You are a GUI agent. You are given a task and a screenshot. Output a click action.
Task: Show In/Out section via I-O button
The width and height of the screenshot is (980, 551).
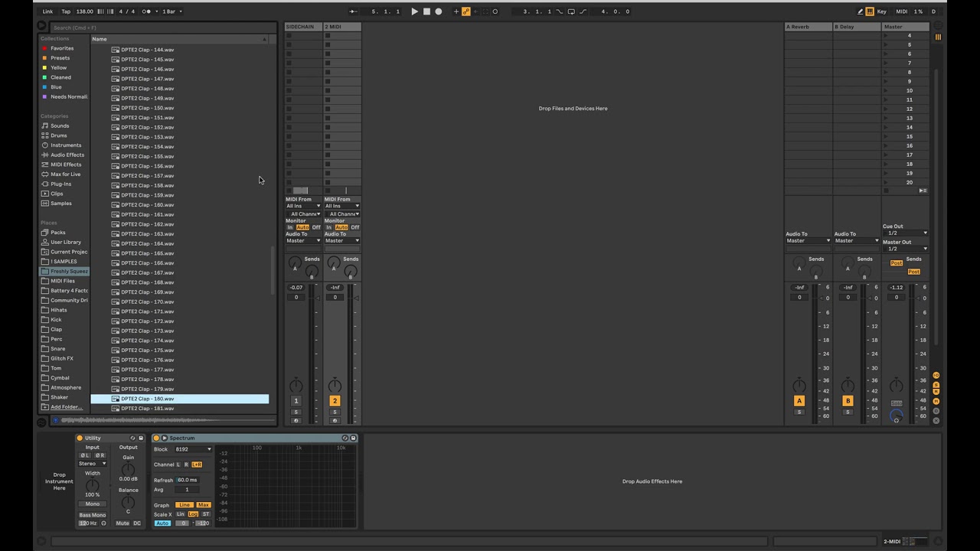pos(936,376)
